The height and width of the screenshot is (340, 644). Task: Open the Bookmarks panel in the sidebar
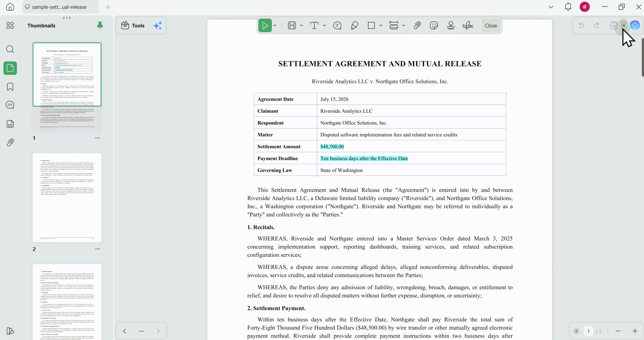(x=10, y=87)
